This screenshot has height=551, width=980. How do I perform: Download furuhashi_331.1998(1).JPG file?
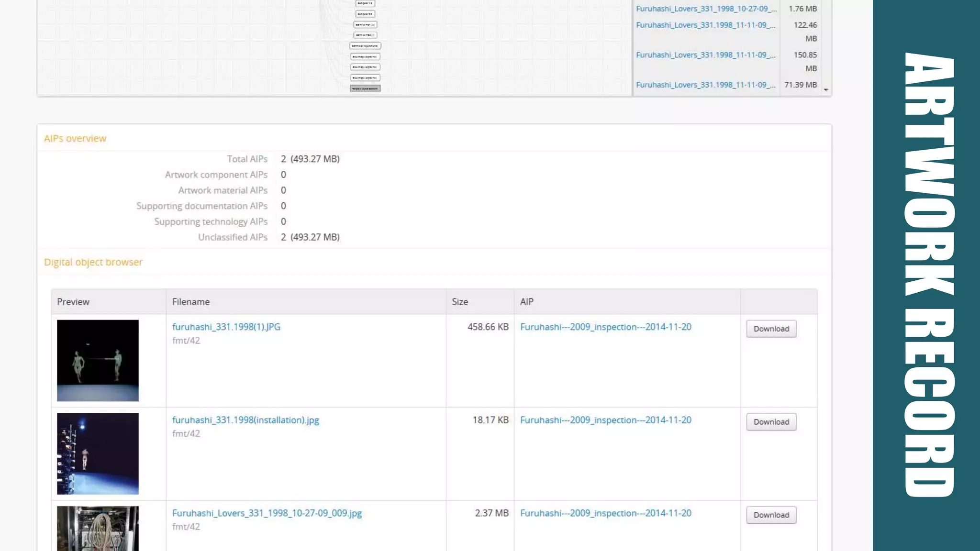pyautogui.click(x=771, y=329)
